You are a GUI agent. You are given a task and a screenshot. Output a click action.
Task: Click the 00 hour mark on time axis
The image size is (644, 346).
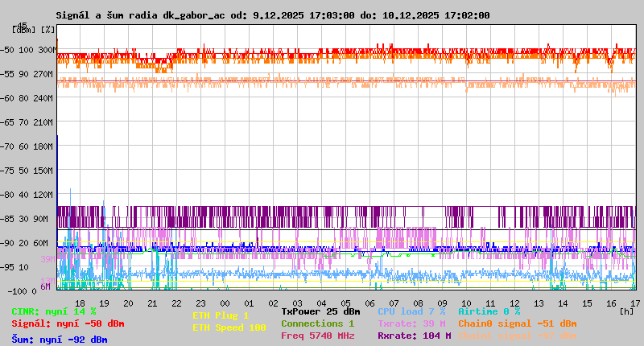click(x=225, y=303)
